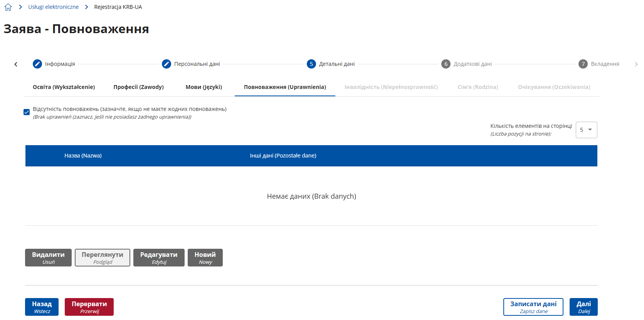
Task: Click the Детальні дані step label
Action: click(x=337, y=64)
